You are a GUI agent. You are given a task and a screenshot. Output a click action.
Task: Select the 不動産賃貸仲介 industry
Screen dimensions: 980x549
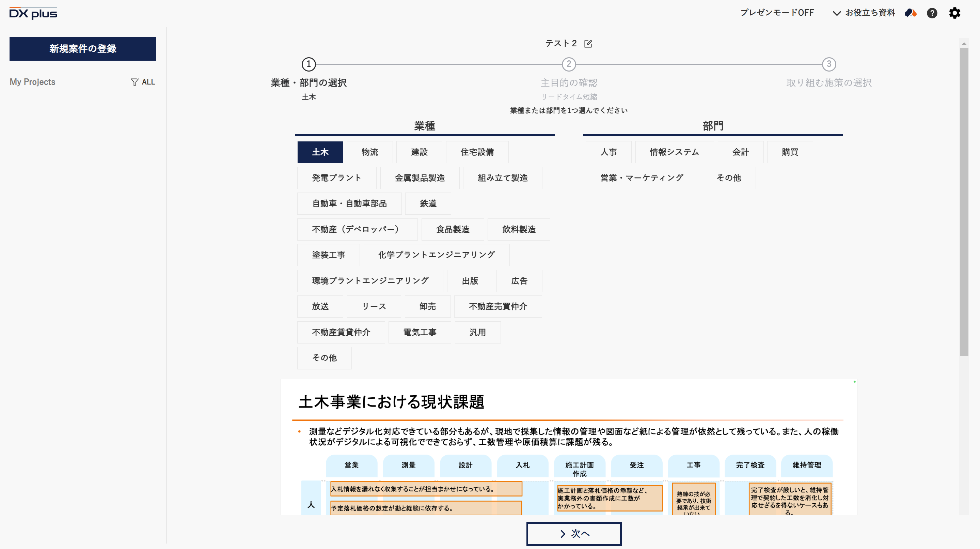(x=341, y=332)
